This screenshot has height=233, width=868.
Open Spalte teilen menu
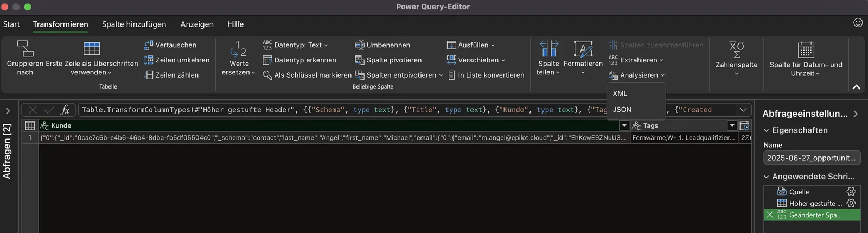[548, 58]
